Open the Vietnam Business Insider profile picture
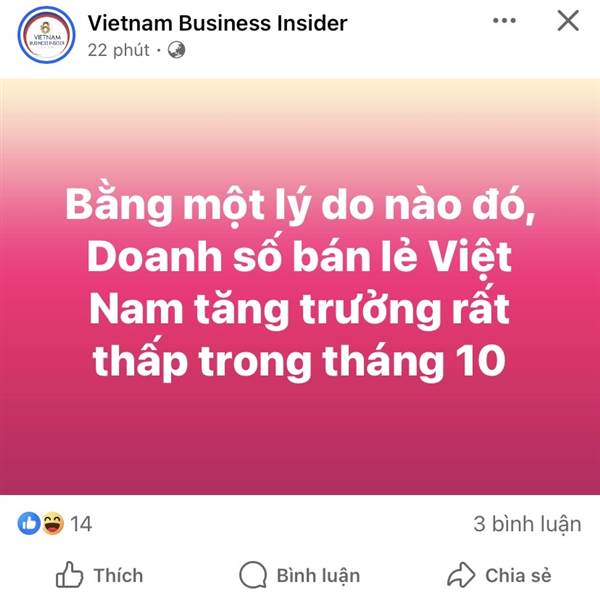This screenshot has width=600, height=600. [46, 35]
